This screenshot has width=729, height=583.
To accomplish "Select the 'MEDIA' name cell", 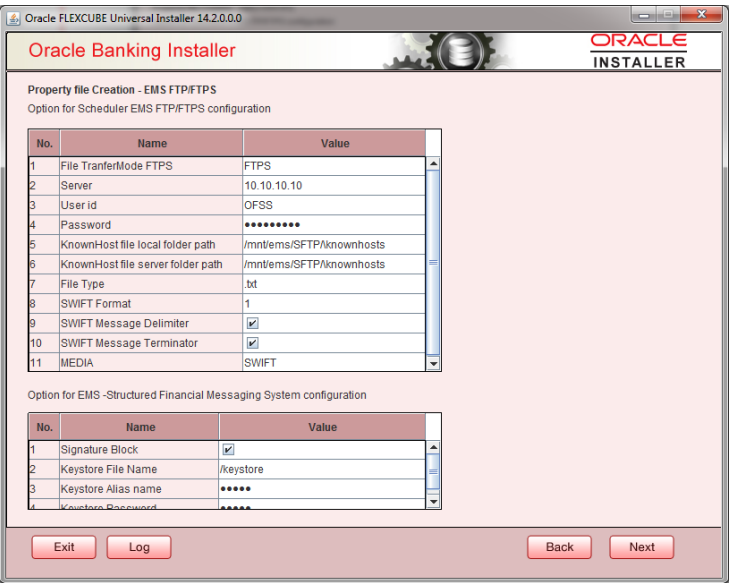I will [x=151, y=363].
